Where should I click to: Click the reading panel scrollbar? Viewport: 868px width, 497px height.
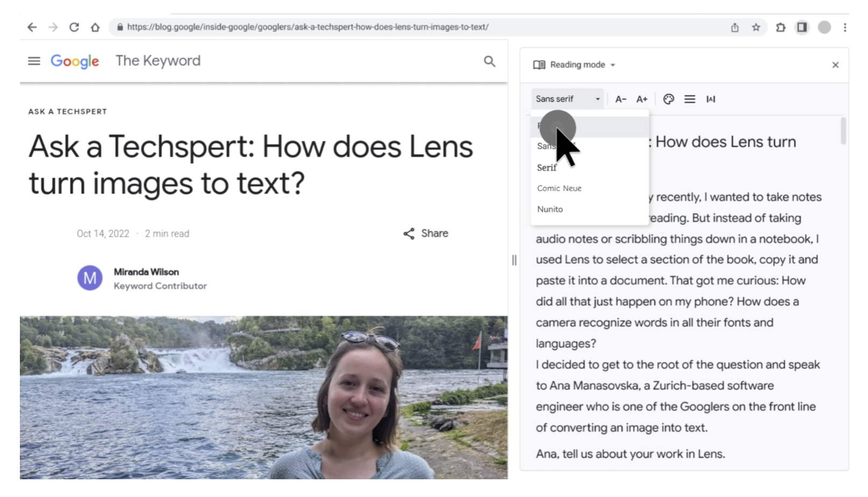843,131
